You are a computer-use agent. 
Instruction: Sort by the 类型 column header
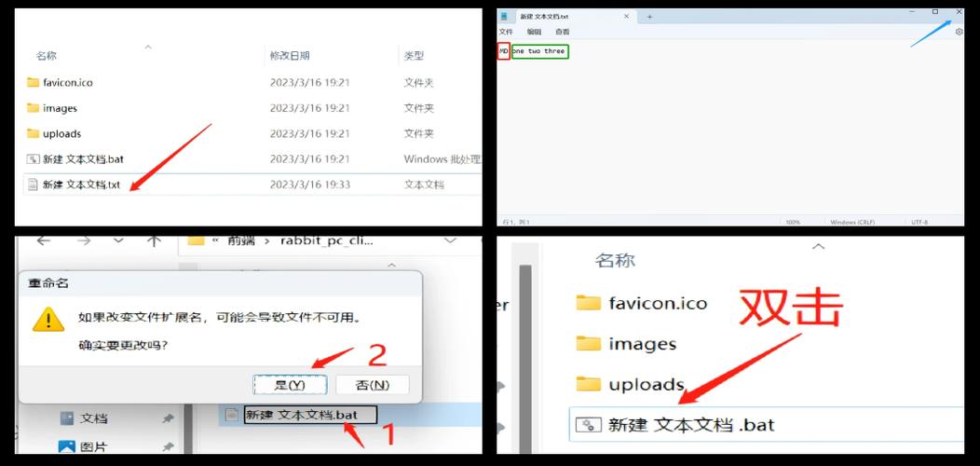414,56
